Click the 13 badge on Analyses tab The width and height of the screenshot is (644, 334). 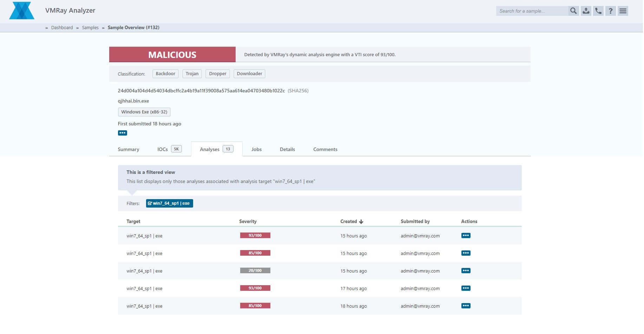[x=228, y=149]
